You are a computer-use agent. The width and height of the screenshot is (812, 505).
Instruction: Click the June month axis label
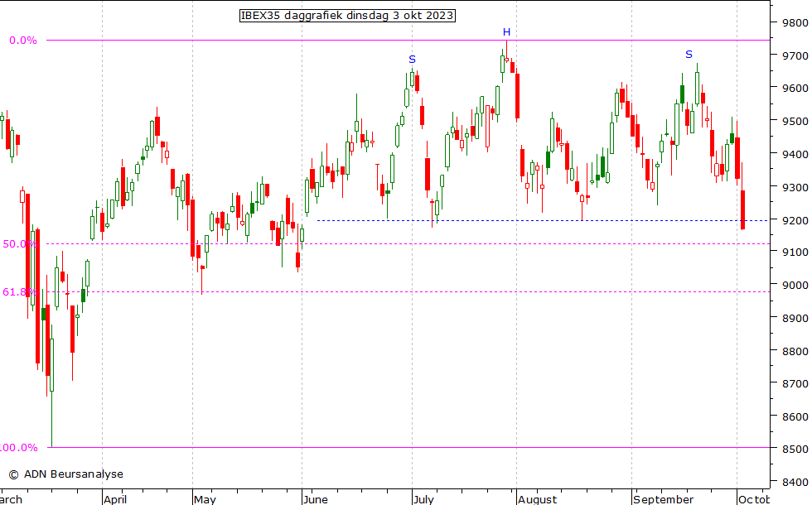click(x=315, y=499)
